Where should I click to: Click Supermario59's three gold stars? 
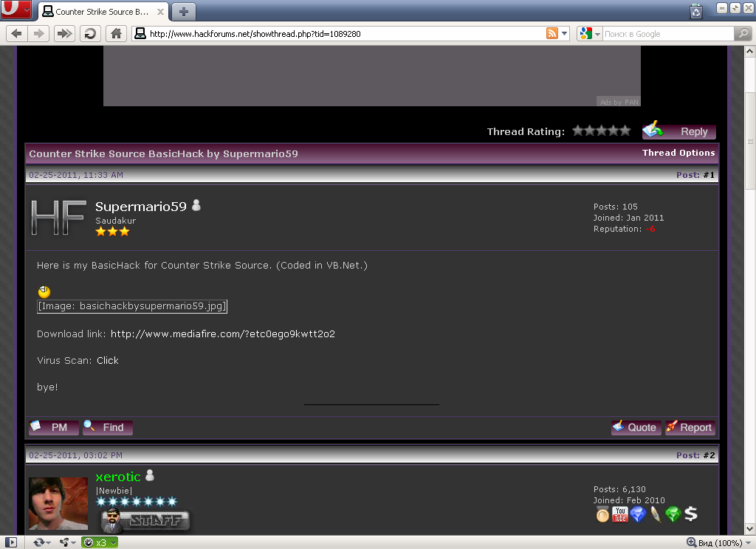pos(112,232)
